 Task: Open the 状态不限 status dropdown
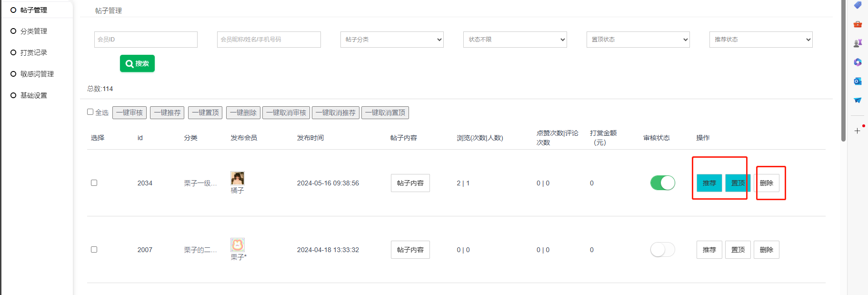(515, 40)
